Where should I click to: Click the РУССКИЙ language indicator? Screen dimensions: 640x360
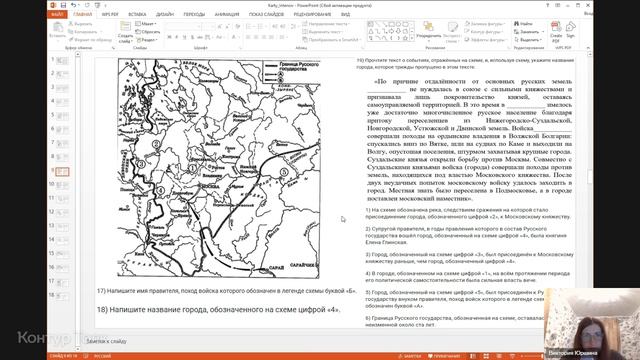tap(102, 356)
